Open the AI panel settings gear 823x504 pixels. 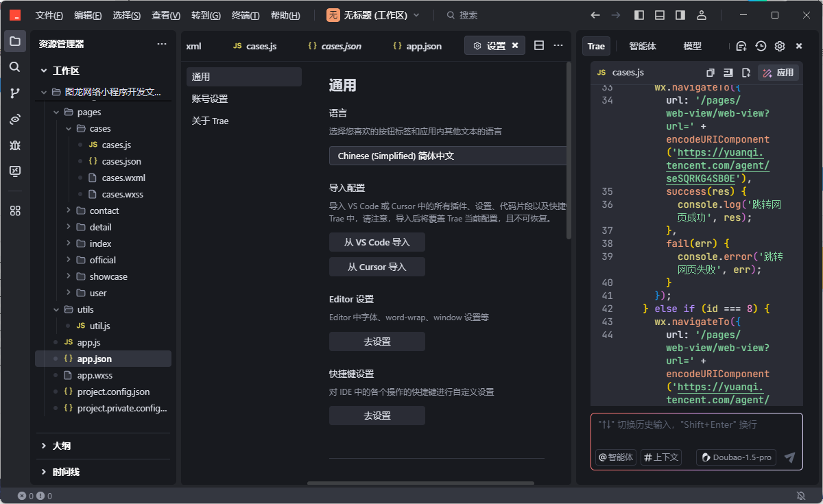780,46
